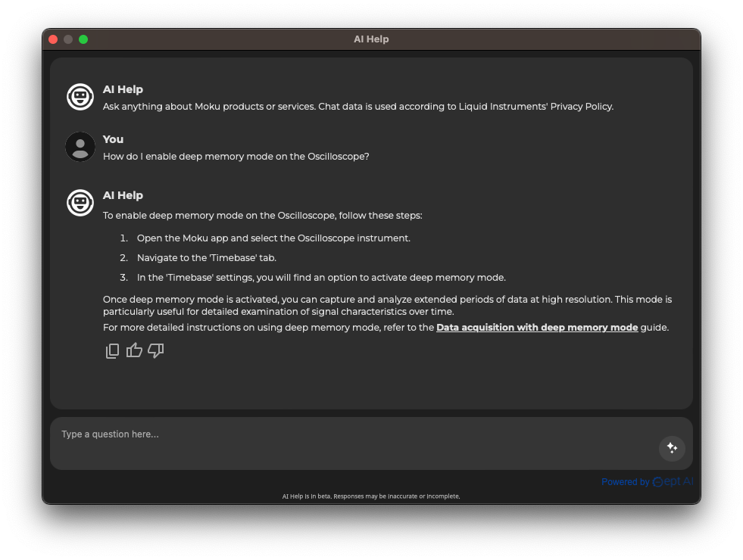Select the user profile avatar next to You
Screen dimensions: 743x560
80,147
